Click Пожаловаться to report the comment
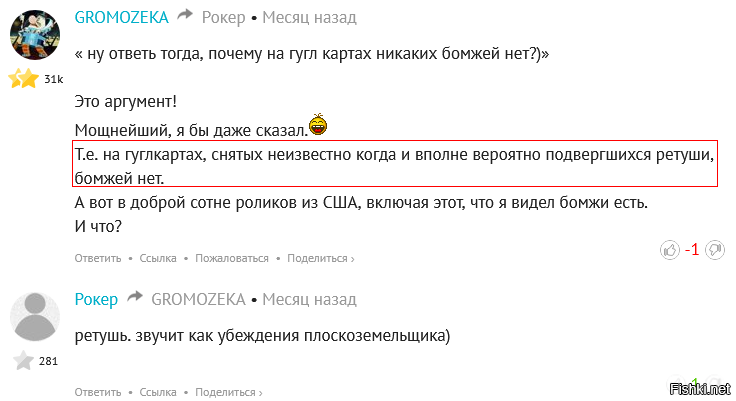Viewport: 736px width, 401px height. tap(232, 258)
